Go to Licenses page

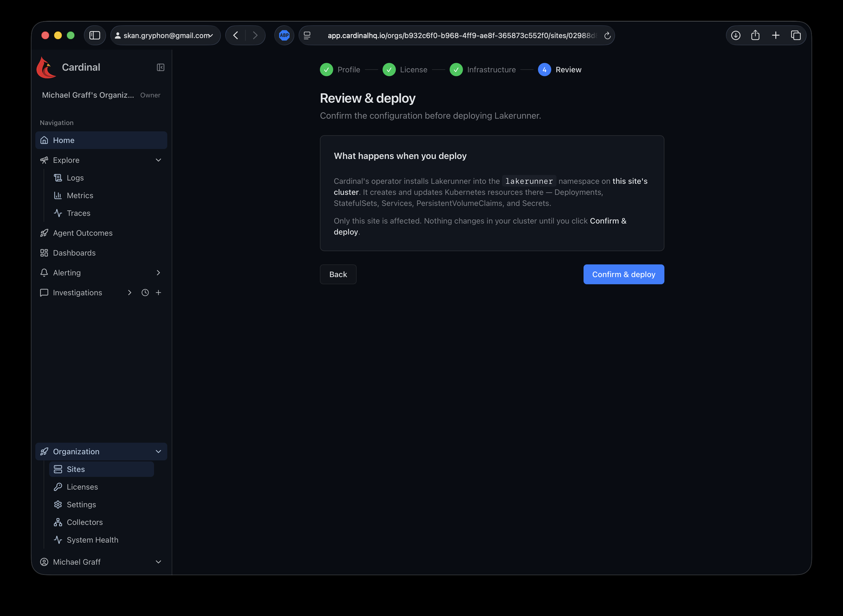pos(101,487)
